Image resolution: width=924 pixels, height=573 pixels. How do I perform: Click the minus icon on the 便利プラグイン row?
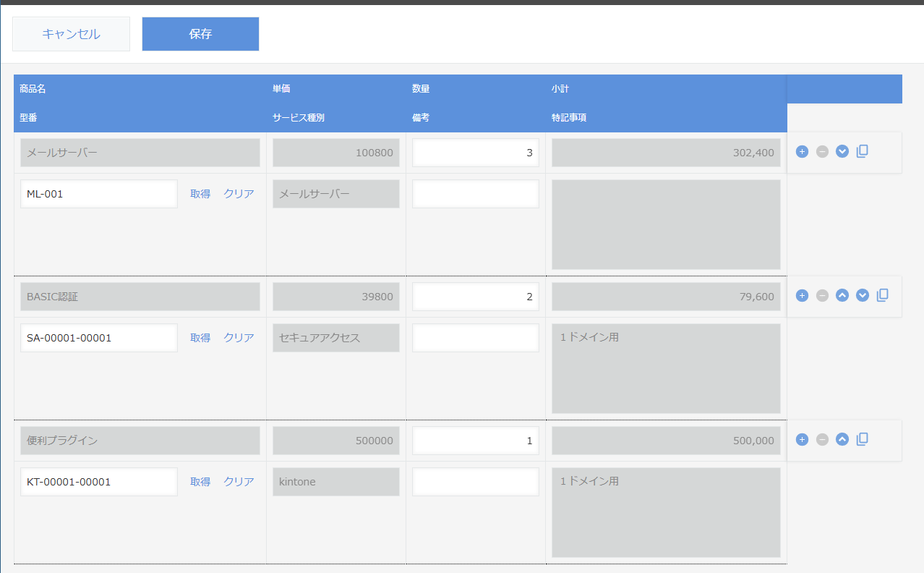pyautogui.click(x=822, y=440)
